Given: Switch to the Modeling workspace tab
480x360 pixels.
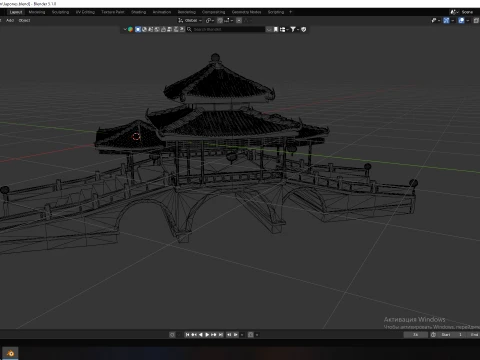Looking at the screenshot, I should point(37,12).
